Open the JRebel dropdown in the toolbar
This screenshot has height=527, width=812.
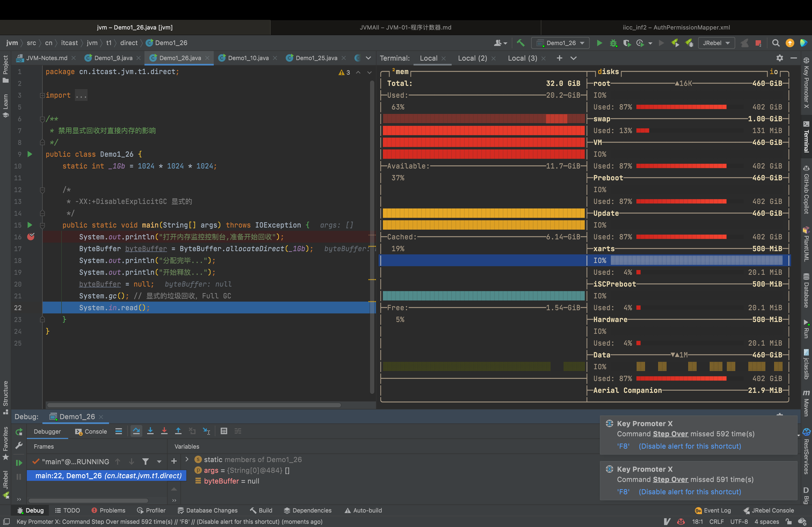pos(716,43)
